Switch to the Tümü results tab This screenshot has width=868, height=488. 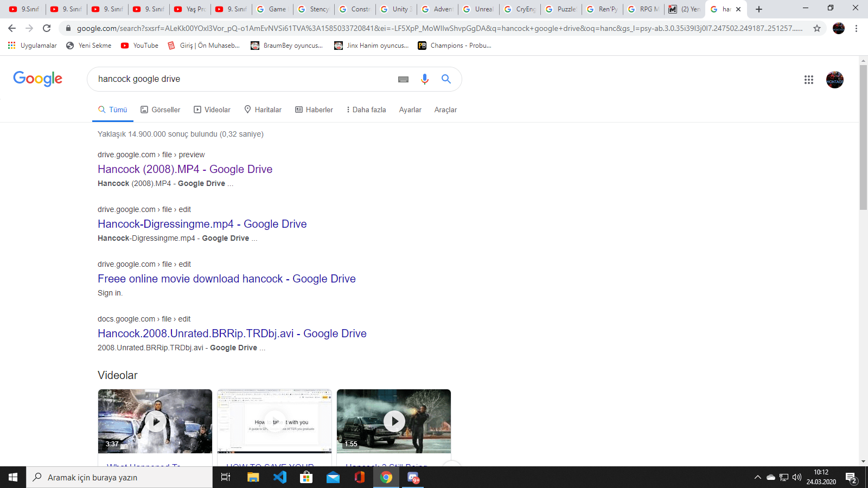tap(113, 110)
